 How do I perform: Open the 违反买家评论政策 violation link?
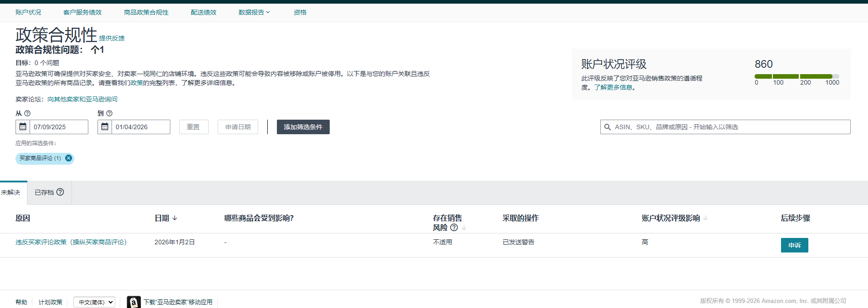71,242
